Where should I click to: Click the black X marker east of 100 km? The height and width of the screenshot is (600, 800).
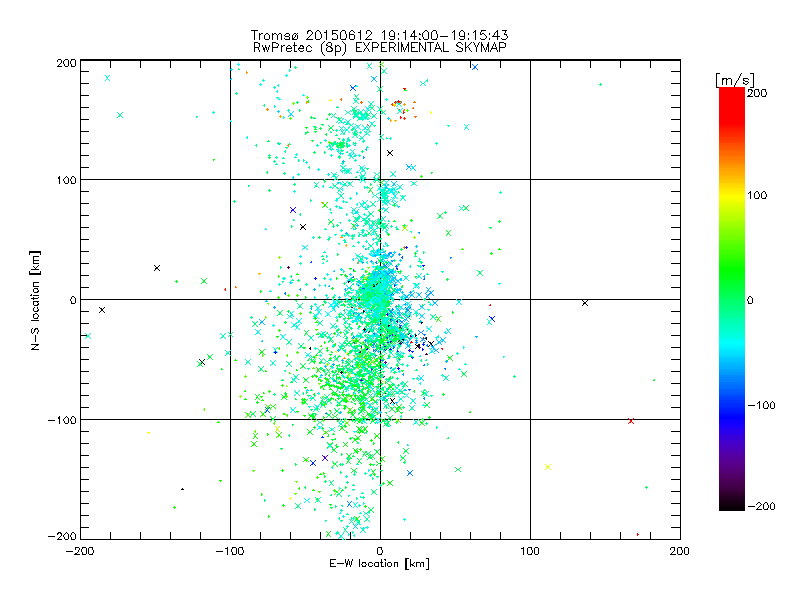point(585,303)
